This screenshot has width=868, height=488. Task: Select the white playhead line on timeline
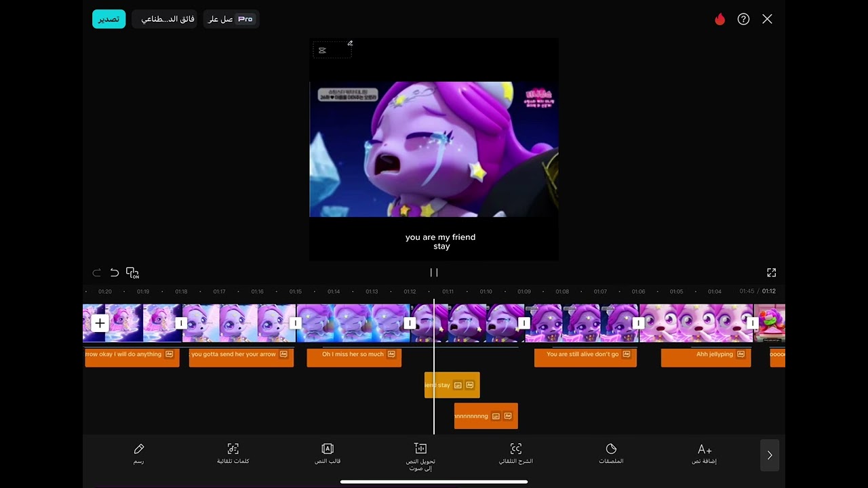(x=434, y=366)
